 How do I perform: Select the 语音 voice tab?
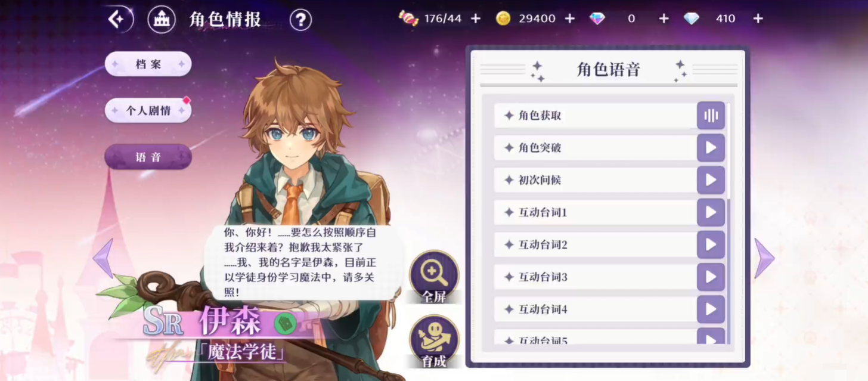[148, 157]
